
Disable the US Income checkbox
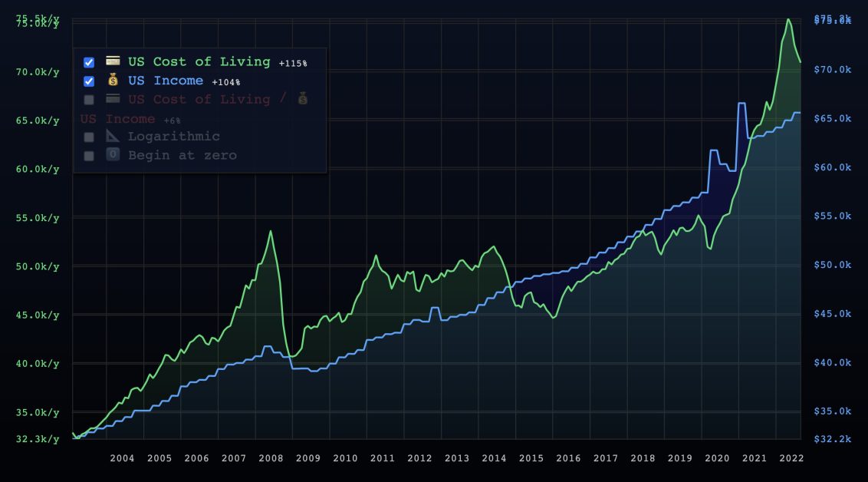click(89, 81)
